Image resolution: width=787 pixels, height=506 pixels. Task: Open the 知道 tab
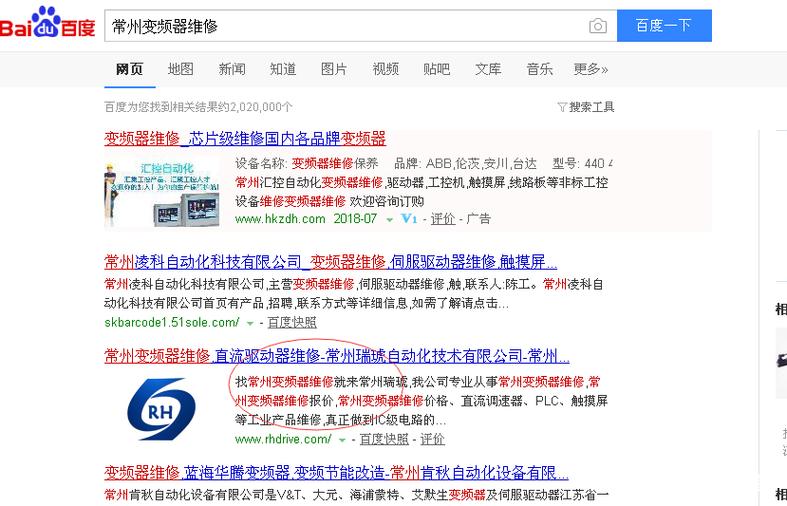tap(283, 69)
